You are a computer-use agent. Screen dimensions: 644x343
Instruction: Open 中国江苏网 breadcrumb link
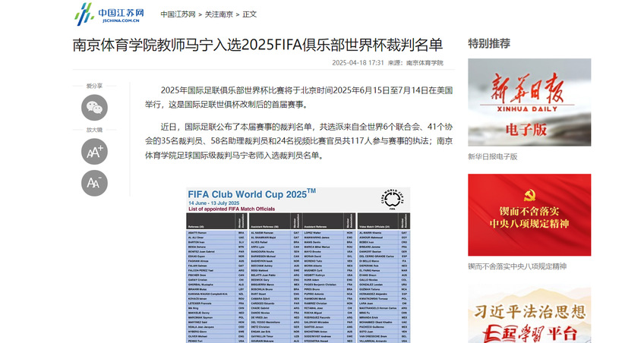pyautogui.click(x=178, y=14)
